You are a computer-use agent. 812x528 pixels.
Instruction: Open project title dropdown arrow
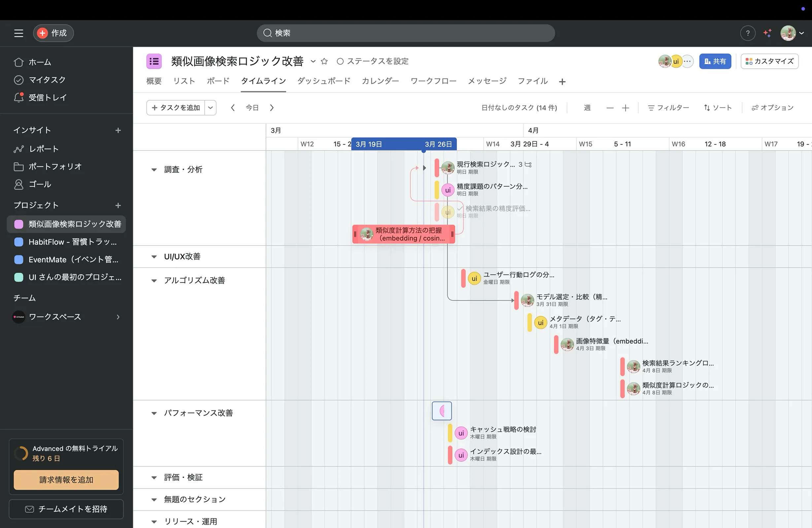313,61
